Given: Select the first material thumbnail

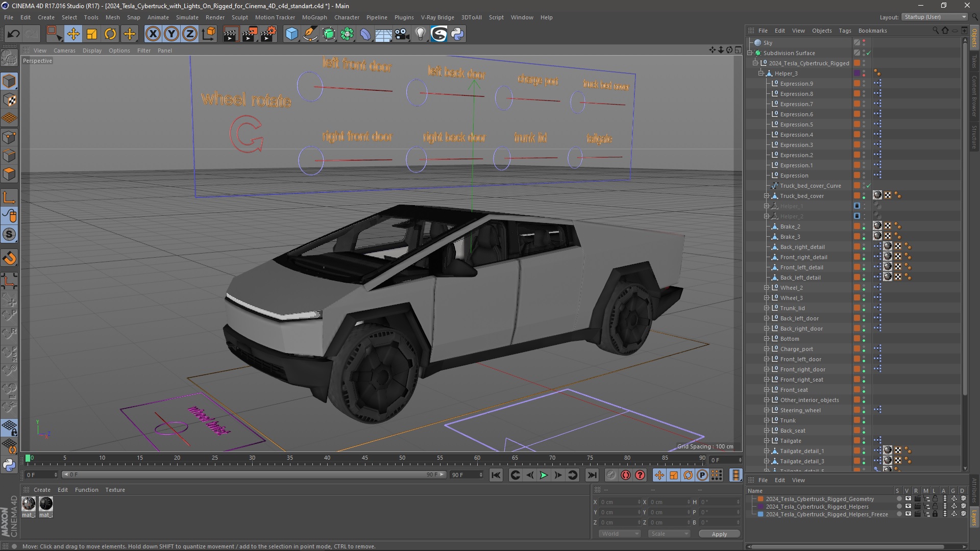Looking at the screenshot, I should (x=29, y=504).
